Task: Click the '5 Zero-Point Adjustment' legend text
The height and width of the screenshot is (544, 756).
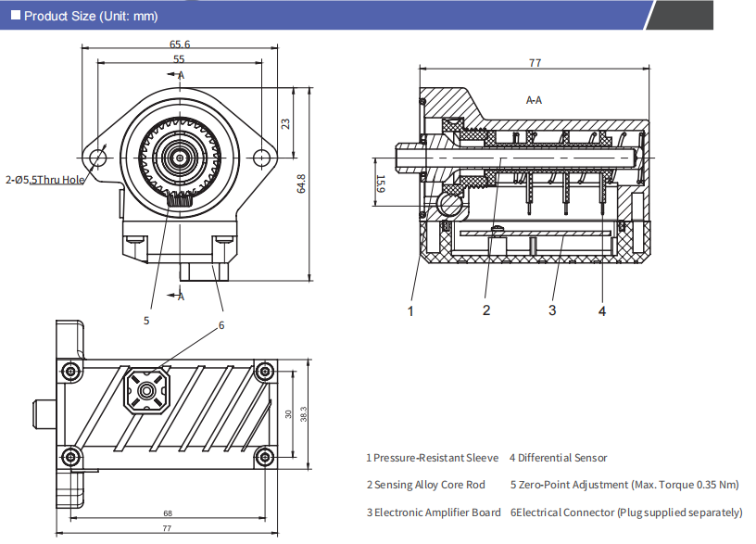Action: pos(624,485)
